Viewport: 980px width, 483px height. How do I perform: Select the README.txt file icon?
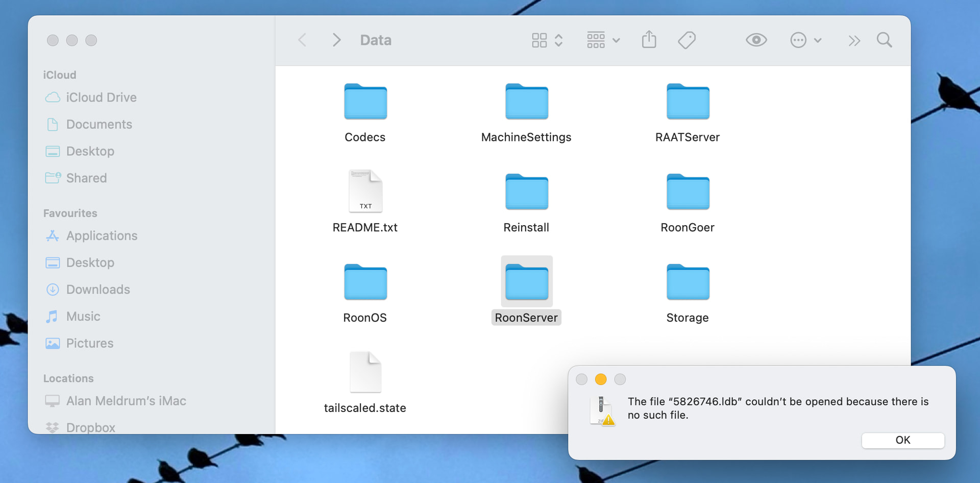coord(365,191)
